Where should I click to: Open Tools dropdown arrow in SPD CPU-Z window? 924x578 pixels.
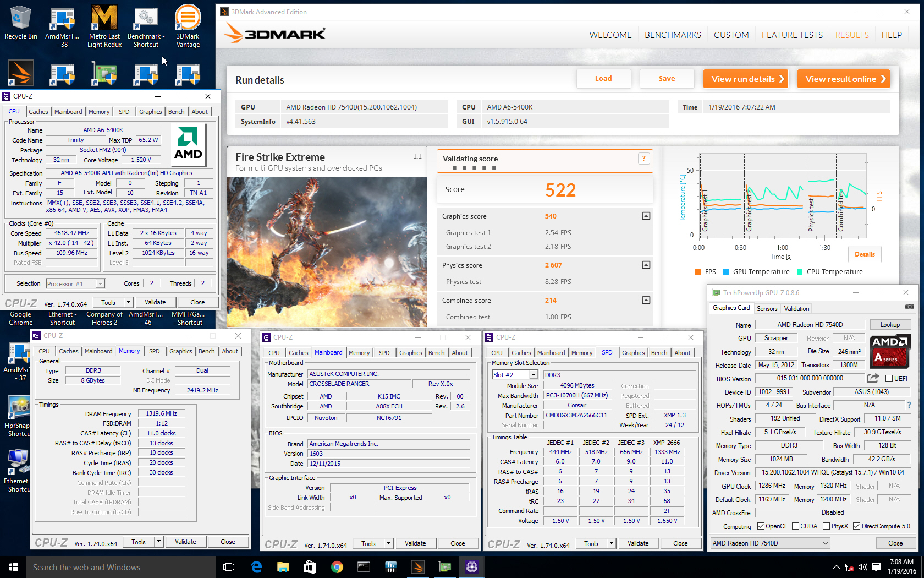tap(611, 543)
